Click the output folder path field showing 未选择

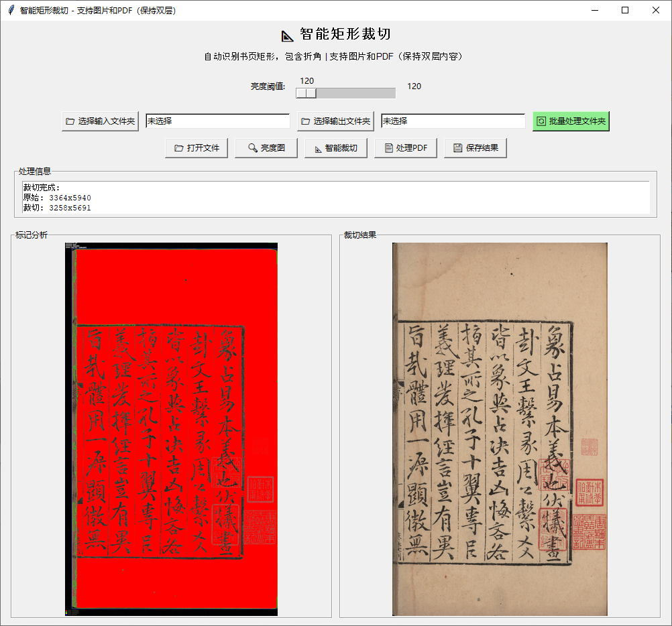tap(453, 121)
